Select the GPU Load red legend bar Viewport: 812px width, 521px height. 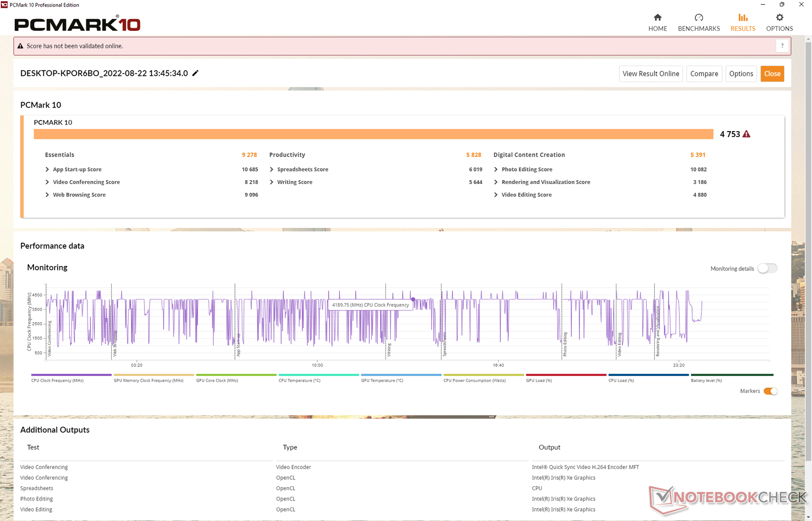[566, 375]
